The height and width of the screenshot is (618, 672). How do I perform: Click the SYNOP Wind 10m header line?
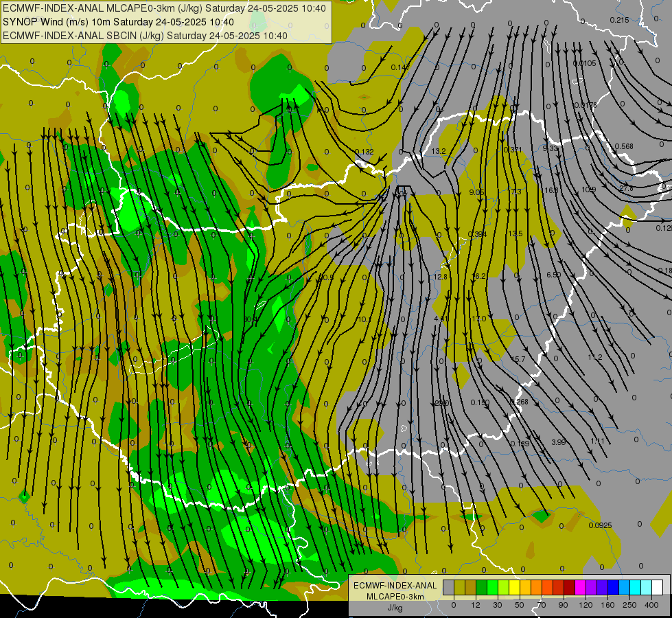pyautogui.click(x=118, y=22)
